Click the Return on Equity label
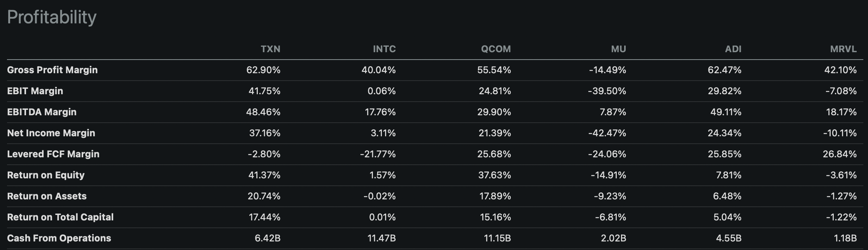The height and width of the screenshot is (250, 868). pyautogui.click(x=46, y=175)
